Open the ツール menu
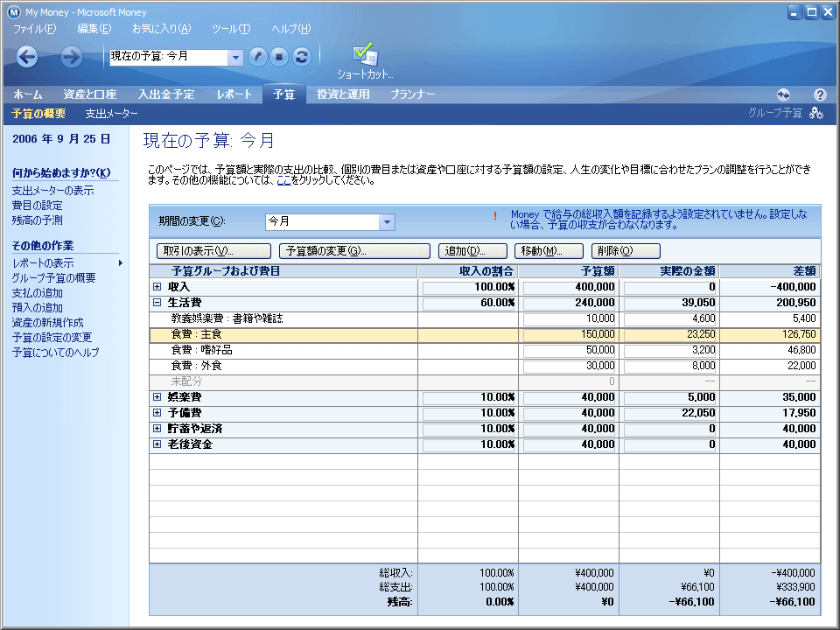Image resolution: width=840 pixels, height=630 pixels. point(231,29)
